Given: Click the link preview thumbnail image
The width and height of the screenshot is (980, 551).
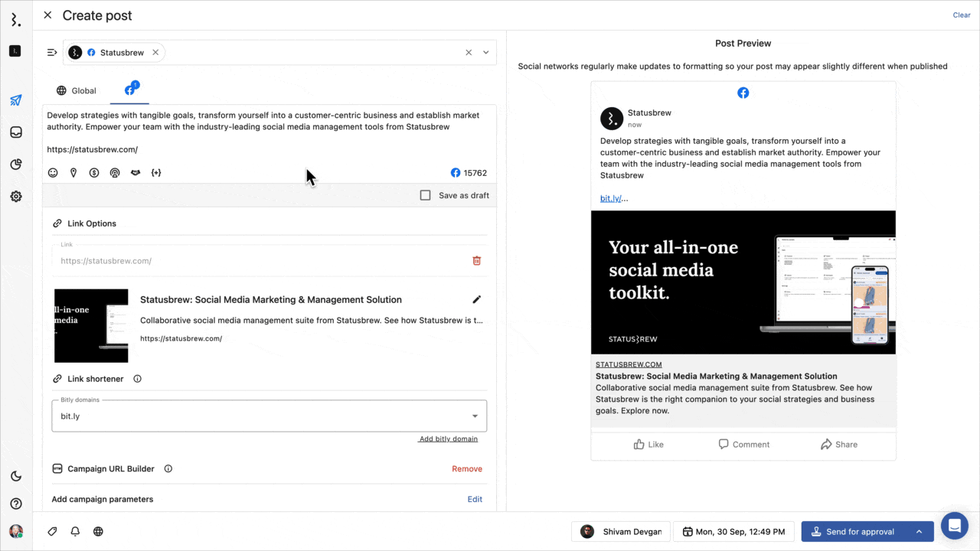Looking at the screenshot, I should click(91, 325).
